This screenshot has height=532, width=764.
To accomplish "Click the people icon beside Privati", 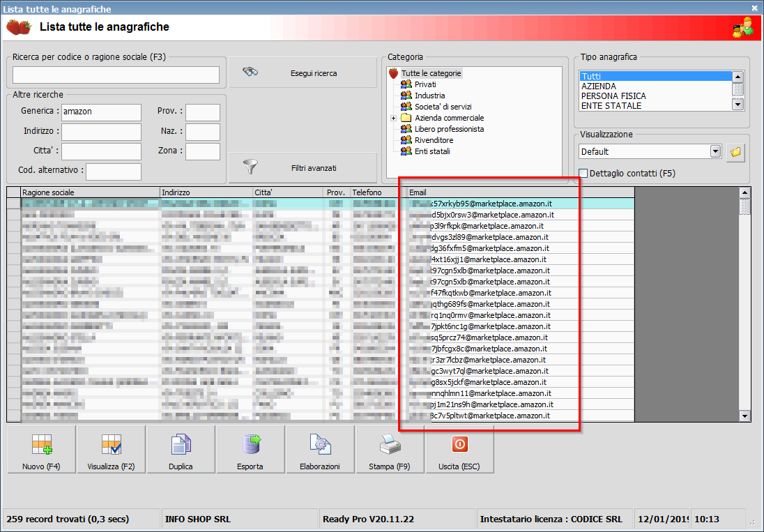I will tap(406, 84).
